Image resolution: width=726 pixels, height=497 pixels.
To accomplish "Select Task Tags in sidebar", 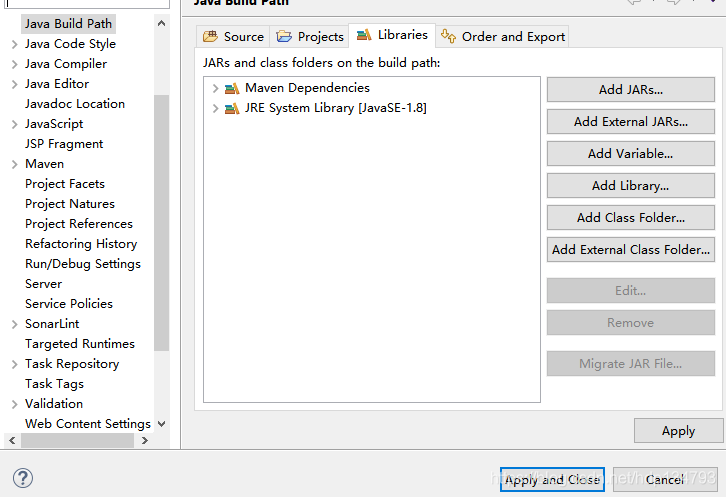I will point(54,384).
